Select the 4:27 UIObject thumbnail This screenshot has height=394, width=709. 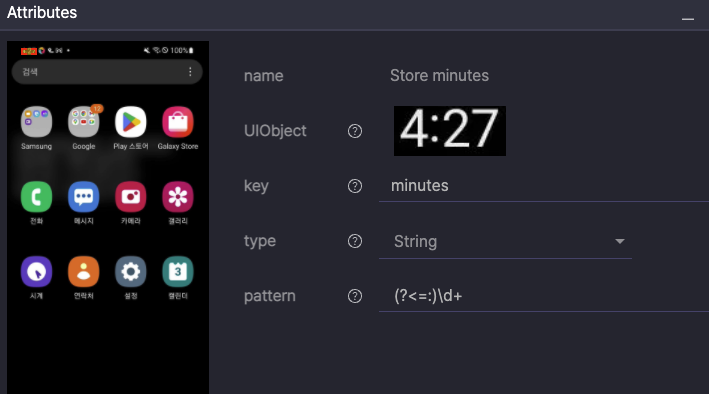450,131
